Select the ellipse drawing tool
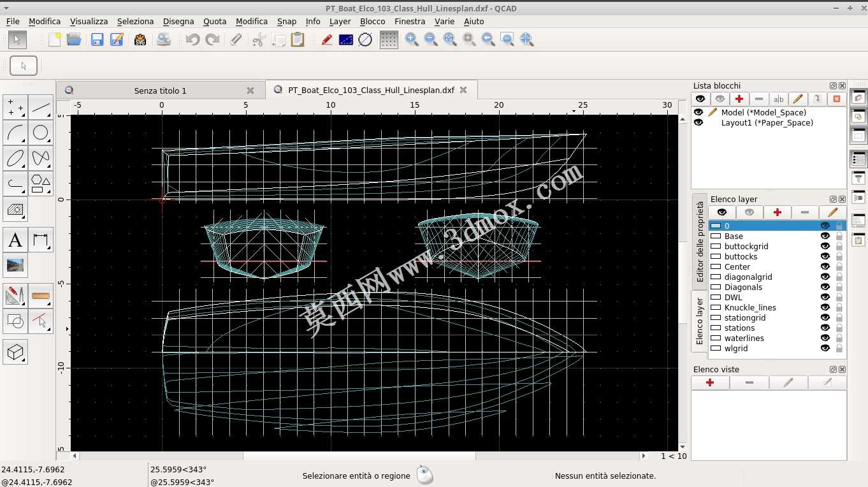868x487 pixels. [15, 158]
